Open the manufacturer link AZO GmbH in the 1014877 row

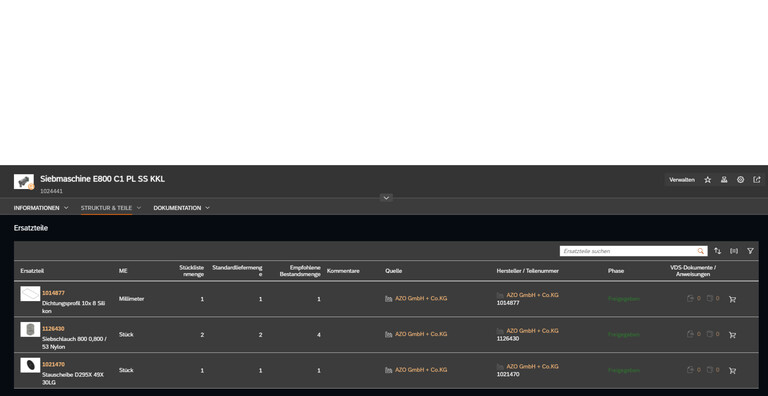point(532,296)
